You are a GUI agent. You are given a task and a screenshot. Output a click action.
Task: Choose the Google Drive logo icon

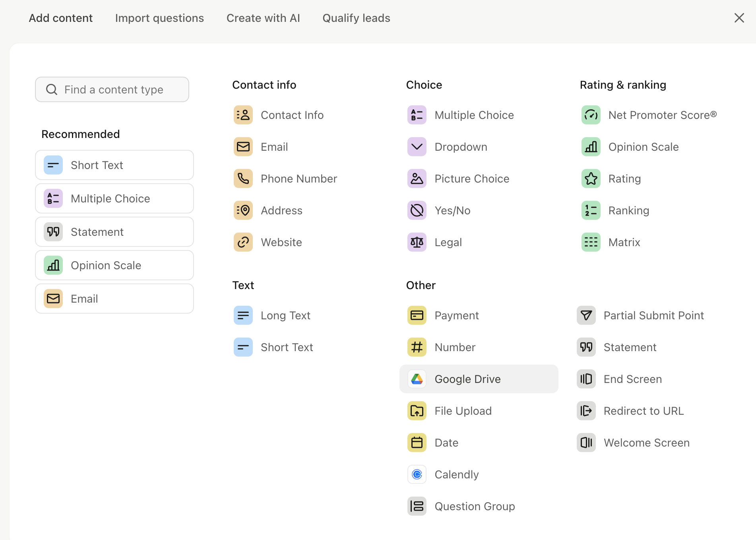pos(417,379)
